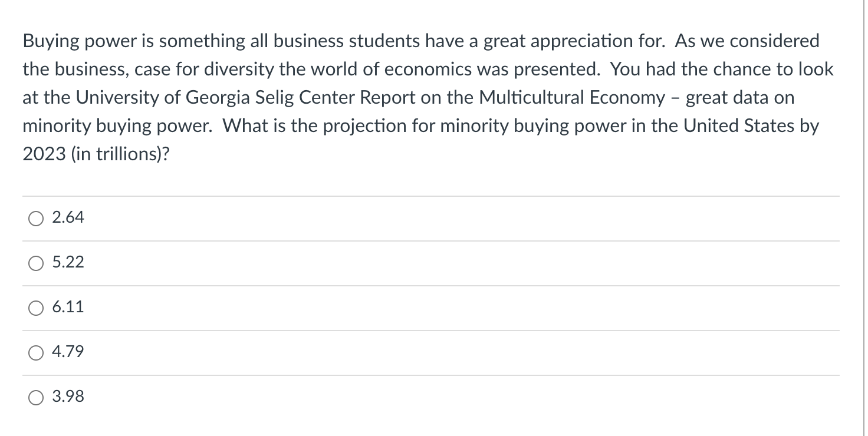The height and width of the screenshot is (436, 868).
Task: Select the radio button for 5.22
Action: click(x=35, y=263)
